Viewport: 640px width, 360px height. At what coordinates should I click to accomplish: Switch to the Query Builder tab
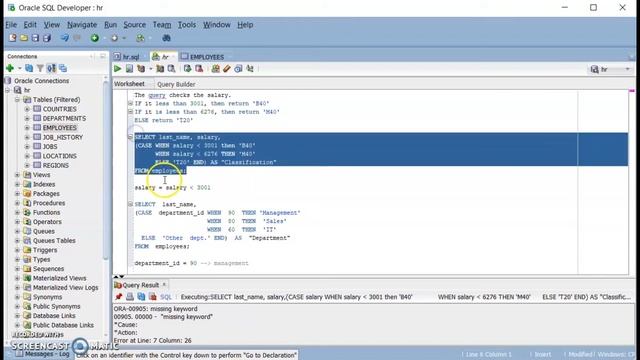tap(176, 84)
